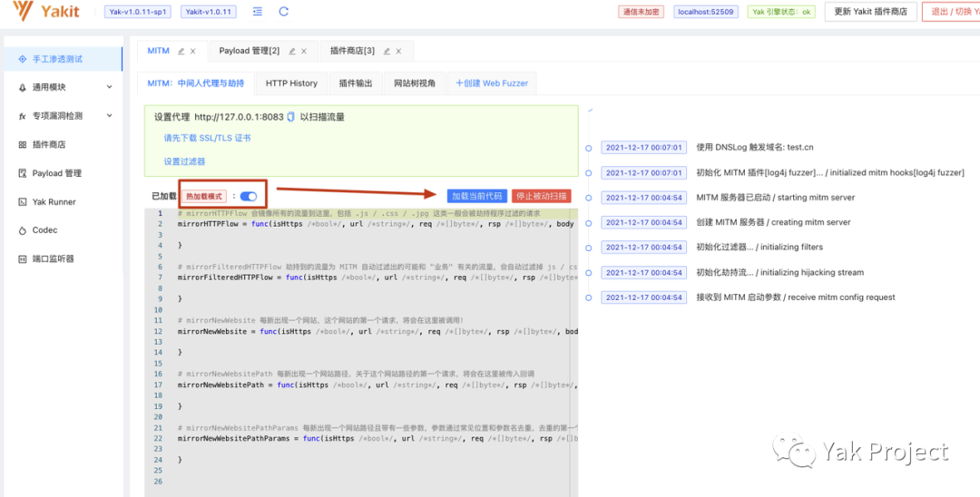Click log entry 创建 MITM 服务器
Image resolution: width=980 pixels, height=497 pixels.
773,222
